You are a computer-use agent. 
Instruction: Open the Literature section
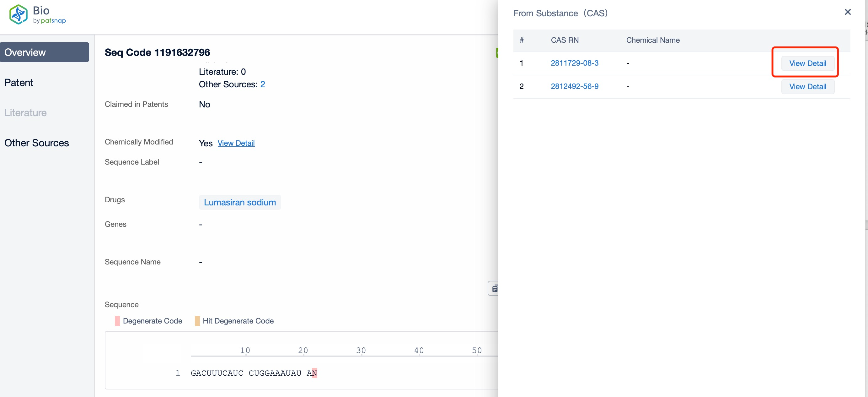click(x=25, y=112)
